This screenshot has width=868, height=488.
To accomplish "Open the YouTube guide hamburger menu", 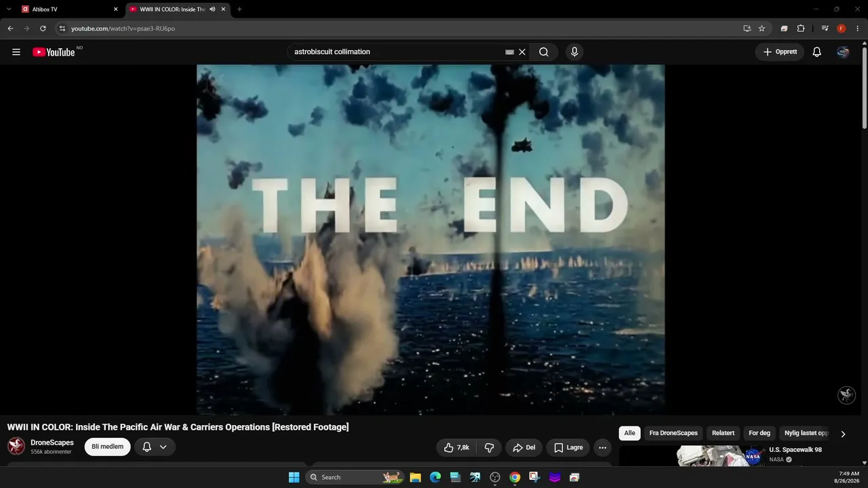I will (16, 52).
